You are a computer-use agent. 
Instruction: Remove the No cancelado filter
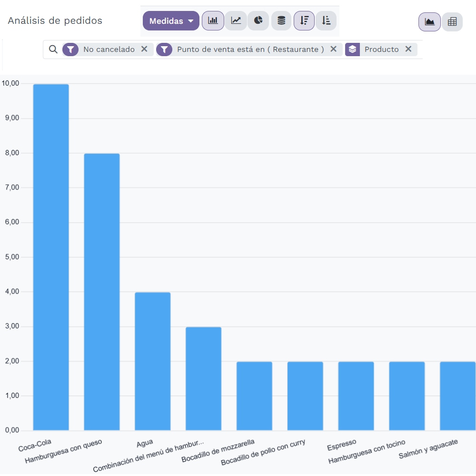coord(144,49)
